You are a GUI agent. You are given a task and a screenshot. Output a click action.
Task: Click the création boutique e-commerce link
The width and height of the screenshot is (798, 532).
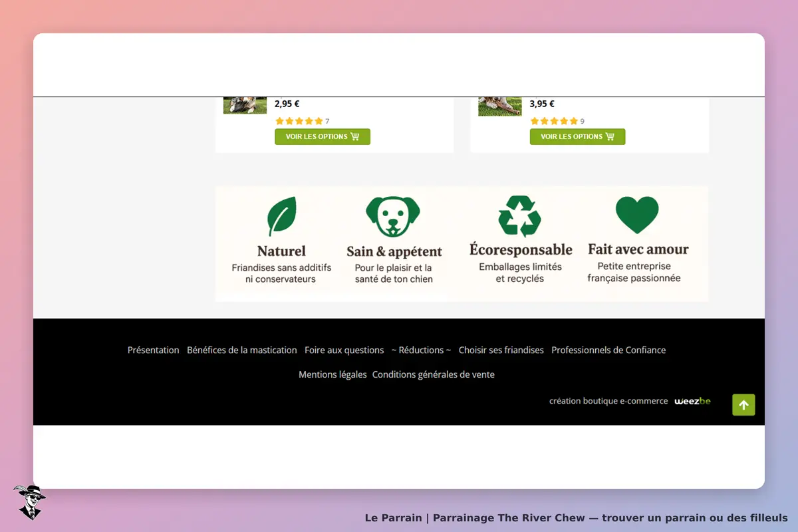608,401
